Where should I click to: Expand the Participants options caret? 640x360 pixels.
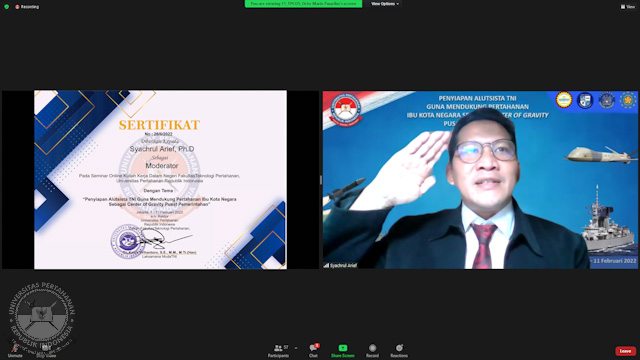click(296, 348)
